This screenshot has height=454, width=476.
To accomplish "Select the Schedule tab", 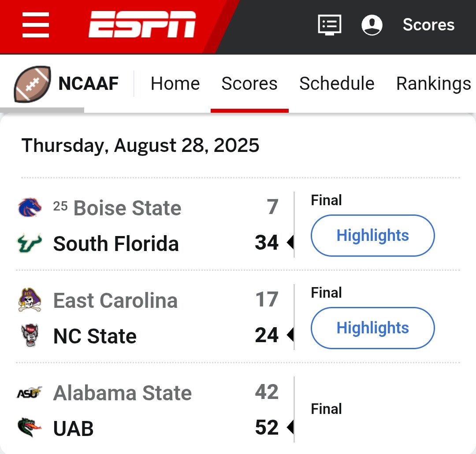I will click(x=337, y=84).
